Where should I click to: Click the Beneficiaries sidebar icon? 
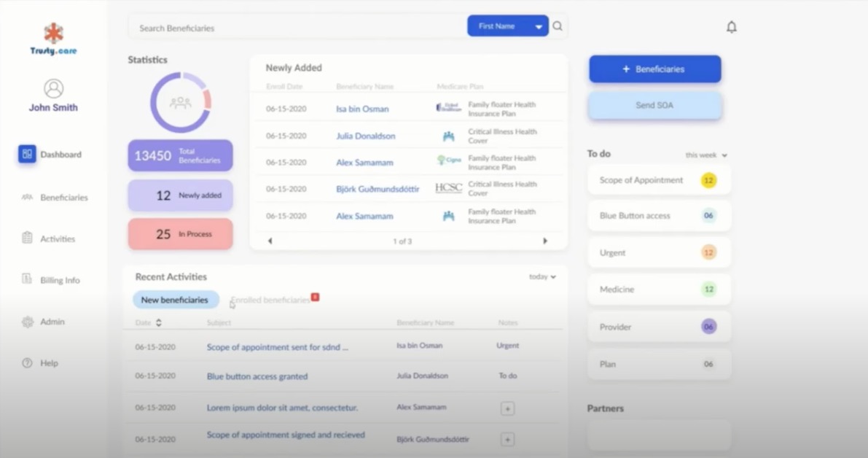click(x=27, y=197)
